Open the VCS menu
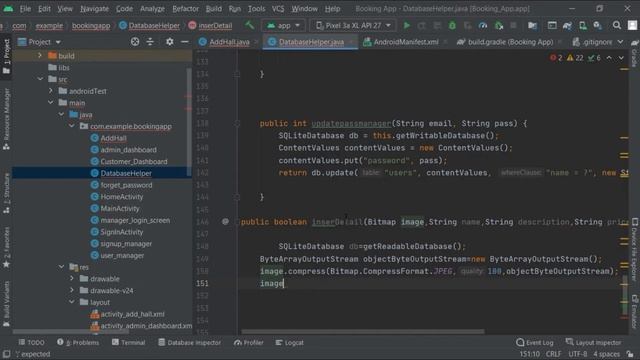The height and width of the screenshot is (360, 640). pos(278,9)
